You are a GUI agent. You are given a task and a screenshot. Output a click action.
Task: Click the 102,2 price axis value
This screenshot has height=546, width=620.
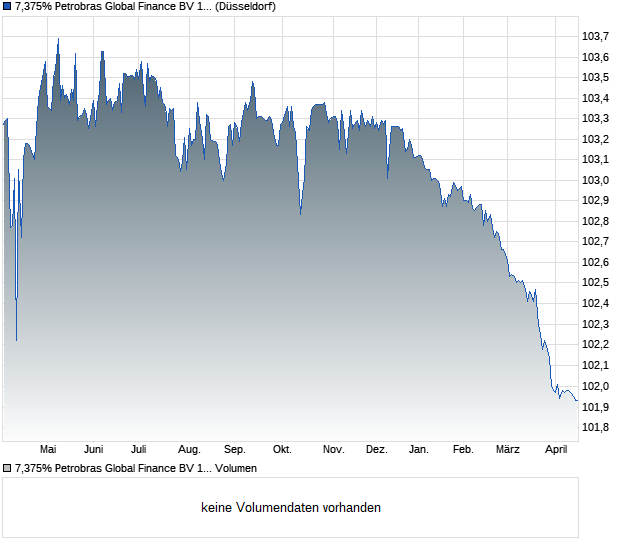click(x=595, y=344)
